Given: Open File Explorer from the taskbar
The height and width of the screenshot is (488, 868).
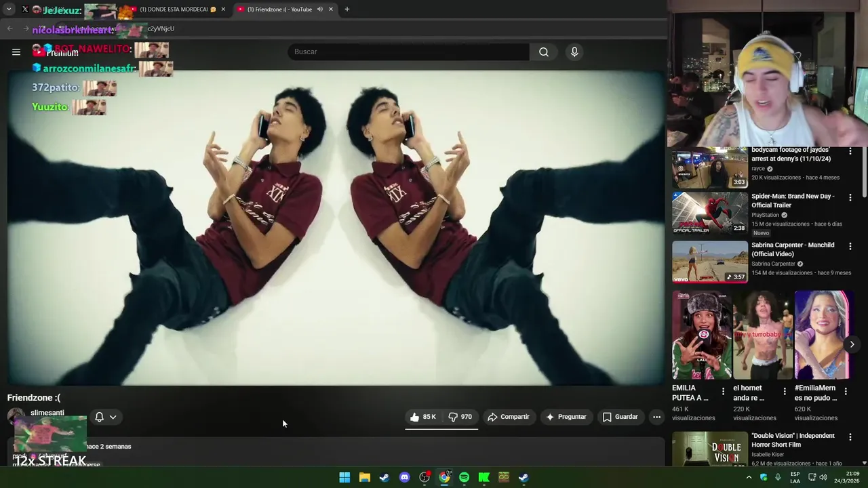Looking at the screenshot, I should point(365,477).
